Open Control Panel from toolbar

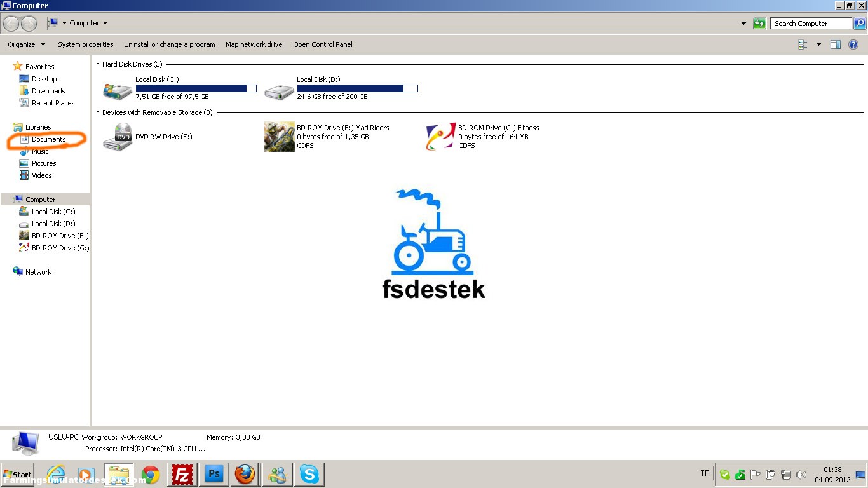(x=322, y=44)
